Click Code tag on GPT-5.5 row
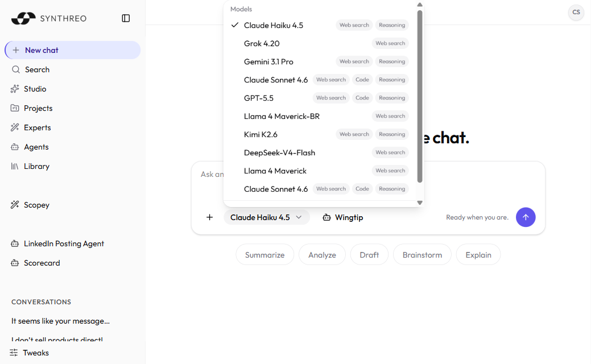 click(x=362, y=98)
